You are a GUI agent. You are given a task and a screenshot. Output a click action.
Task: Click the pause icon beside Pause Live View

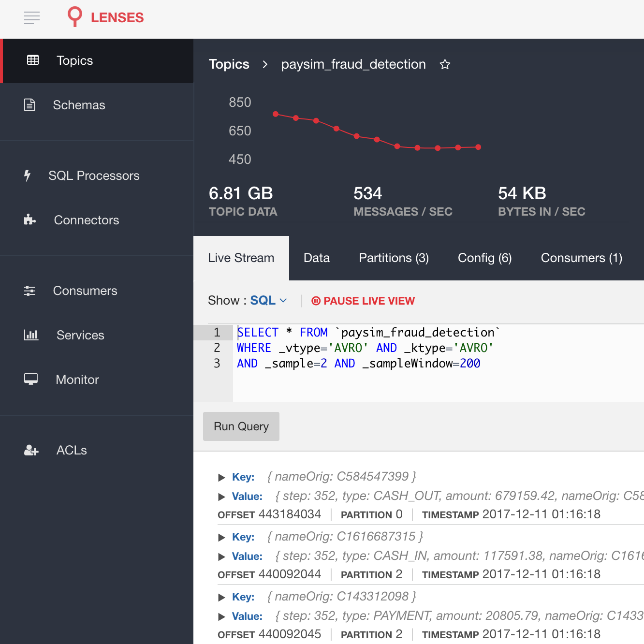click(316, 301)
